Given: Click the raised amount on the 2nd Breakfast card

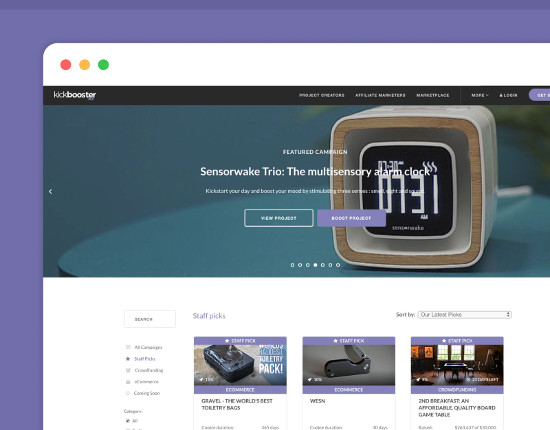Looking at the screenshot, I should [475, 428].
